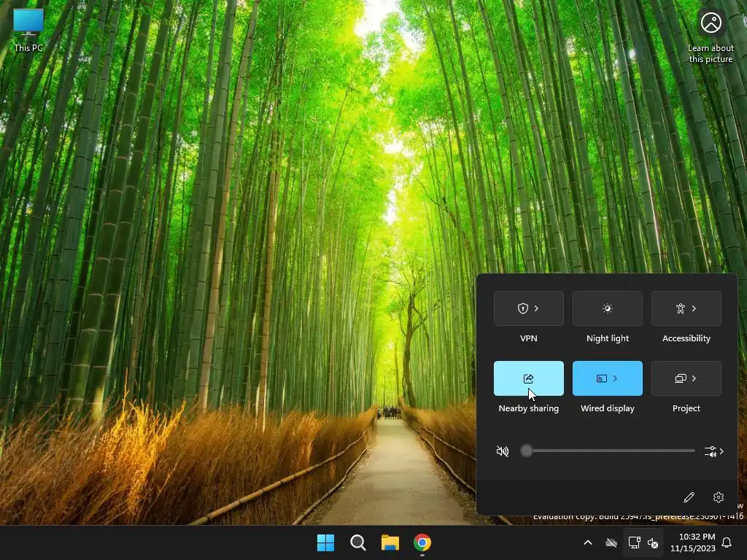Open taskbar Search

[357, 542]
